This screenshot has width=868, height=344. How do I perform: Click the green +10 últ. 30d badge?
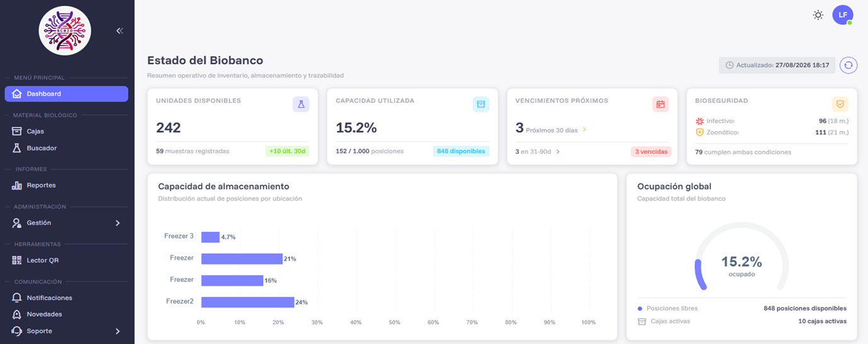pos(287,151)
